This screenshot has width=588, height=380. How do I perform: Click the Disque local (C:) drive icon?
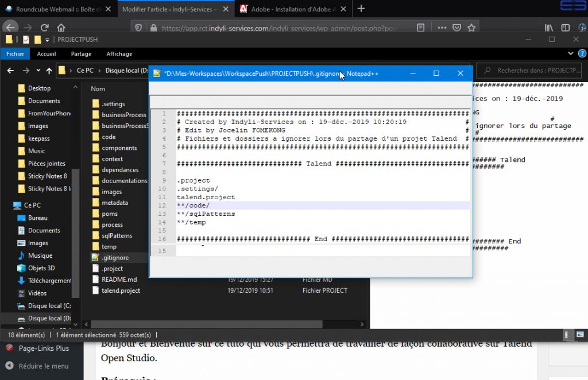[x=21, y=306]
